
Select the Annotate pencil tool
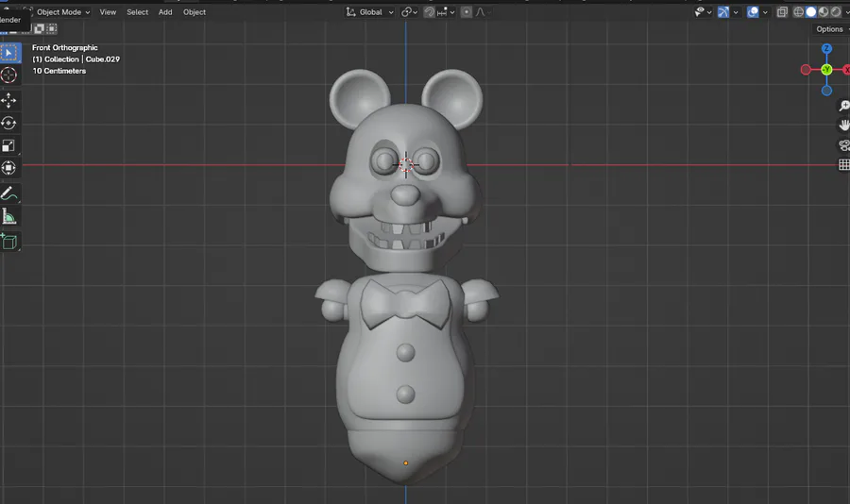pos(8,193)
